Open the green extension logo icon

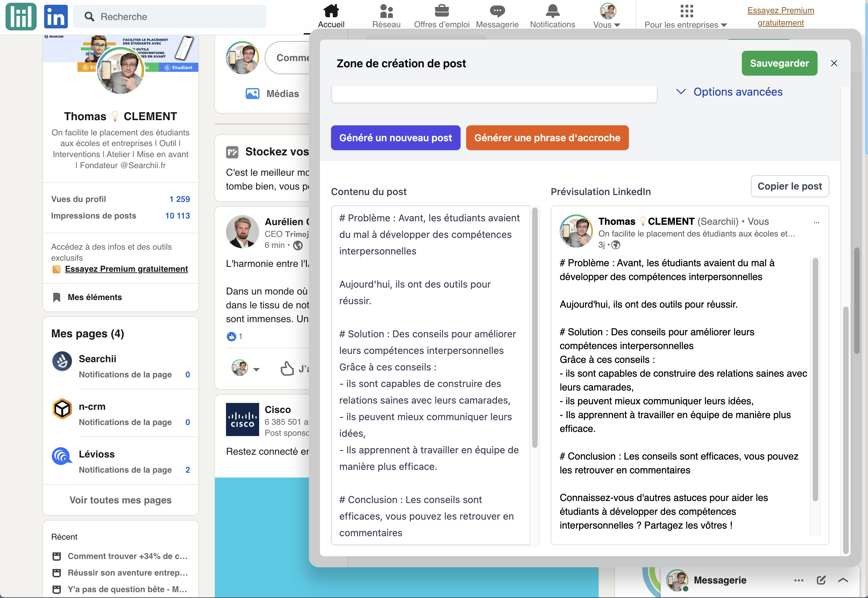pos(21,17)
